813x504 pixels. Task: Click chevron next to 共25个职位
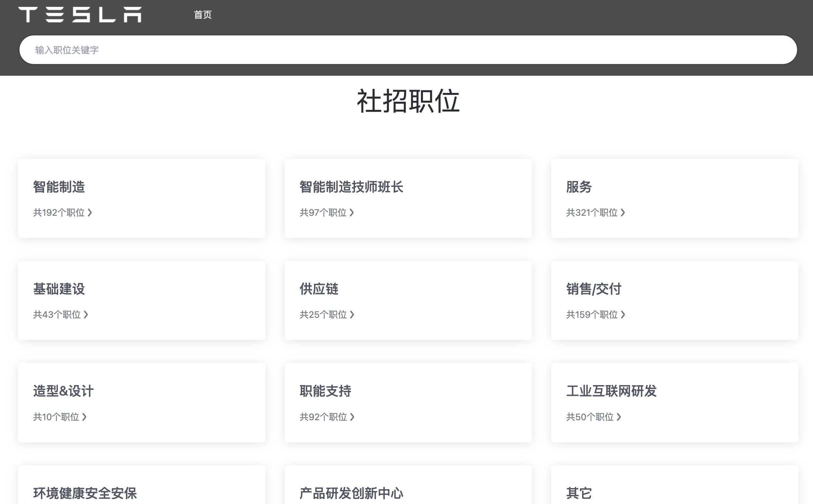[352, 315]
